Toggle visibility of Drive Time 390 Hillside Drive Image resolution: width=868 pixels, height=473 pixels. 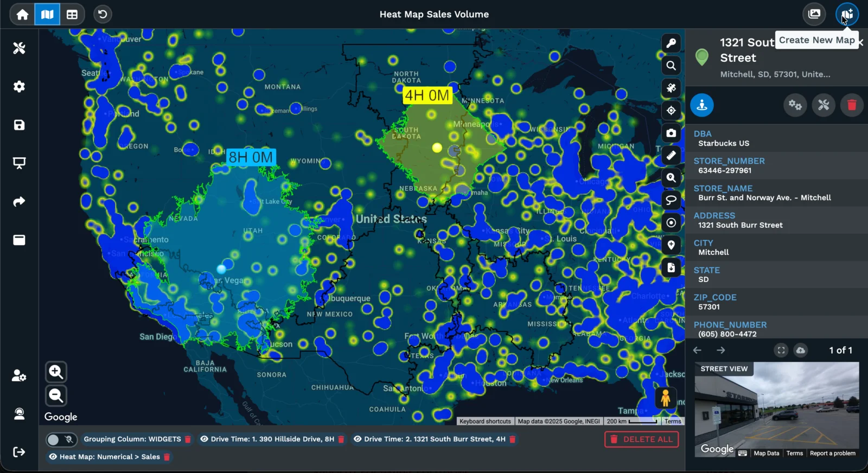click(x=205, y=439)
